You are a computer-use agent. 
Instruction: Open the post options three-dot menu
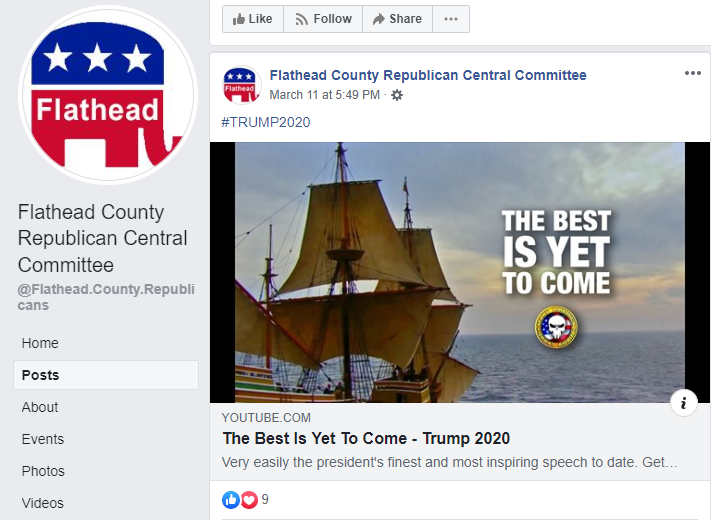[692, 73]
